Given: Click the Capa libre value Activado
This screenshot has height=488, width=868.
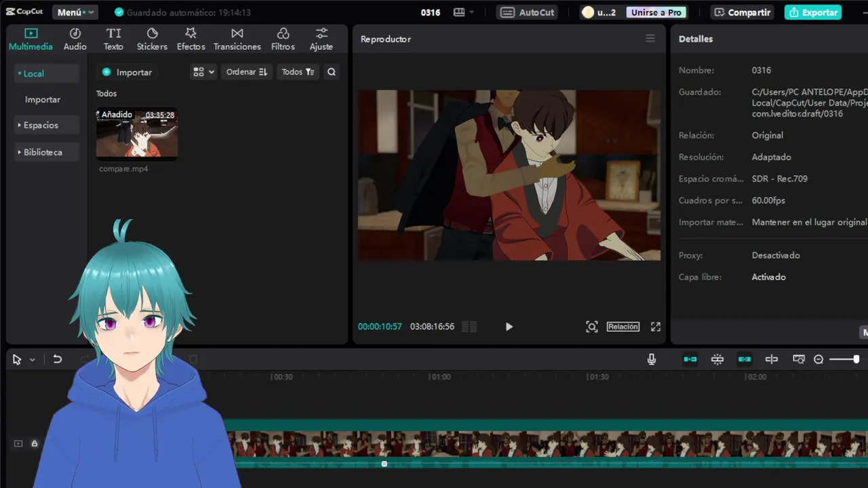Looking at the screenshot, I should [x=769, y=277].
